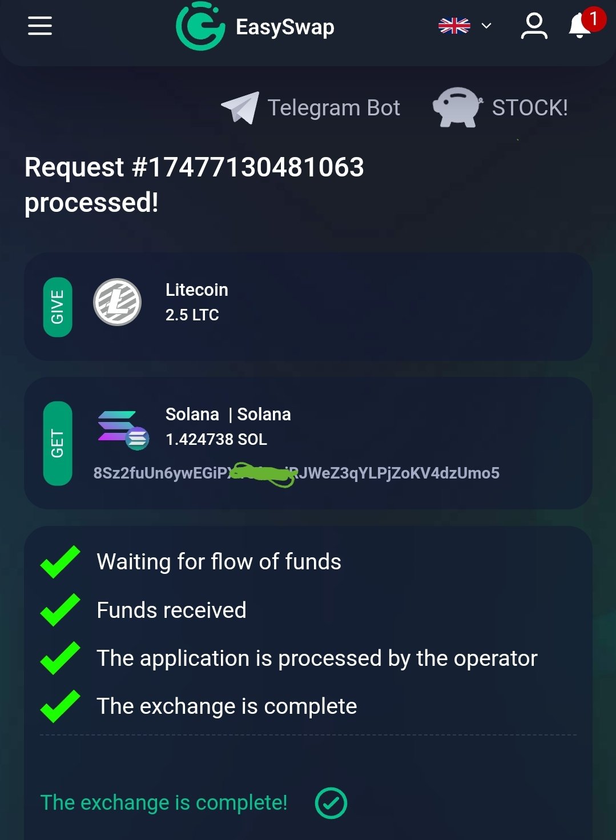Expand the language chevron arrow

click(x=486, y=26)
